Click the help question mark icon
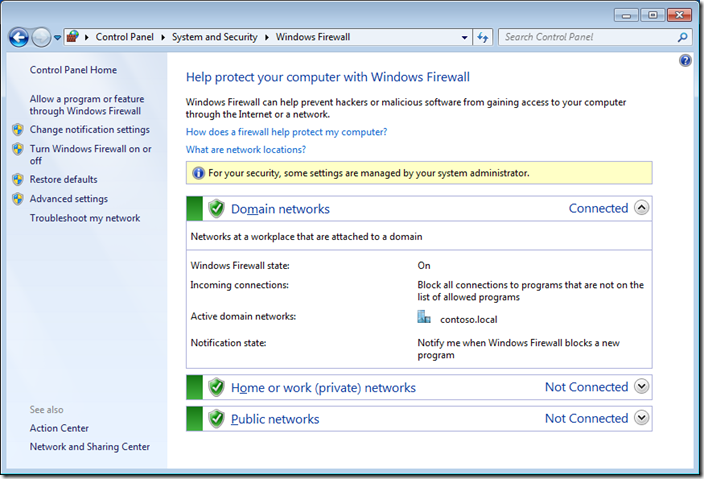The image size is (704, 479). point(685,61)
